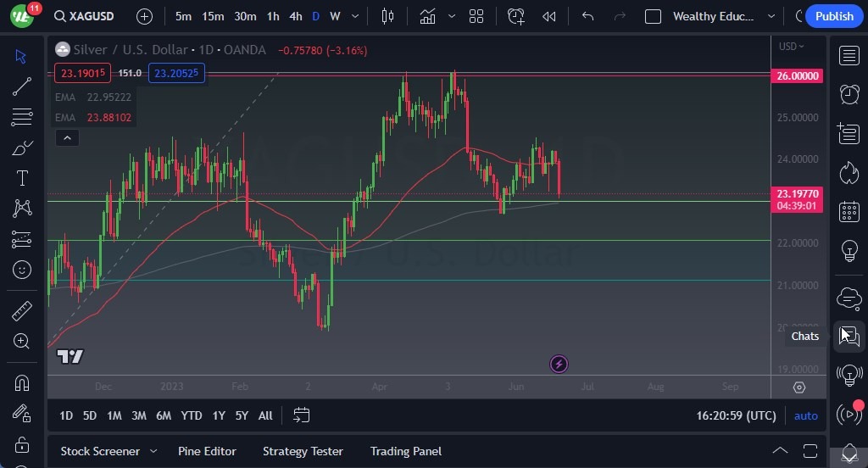Screen dimensions: 868x468
Task: Open the USD currency dropdown
Action: coord(792,47)
